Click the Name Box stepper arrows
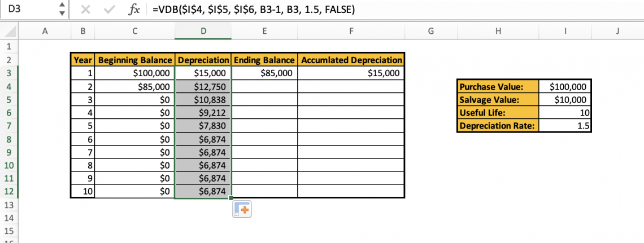The image size is (644, 243). 62,10
